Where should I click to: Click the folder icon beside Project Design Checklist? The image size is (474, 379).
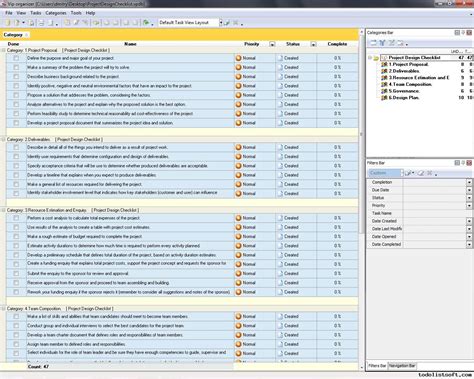coord(376,58)
